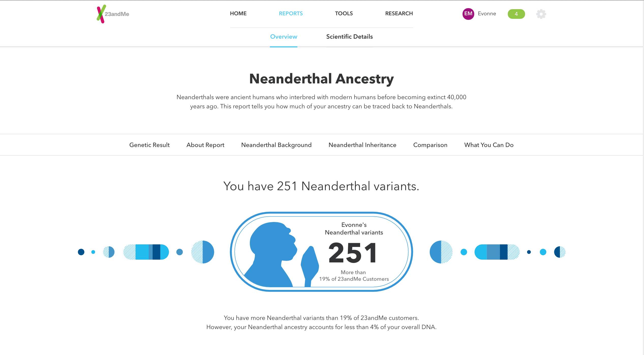Open the TOOLS menu

[x=344, y=13]
